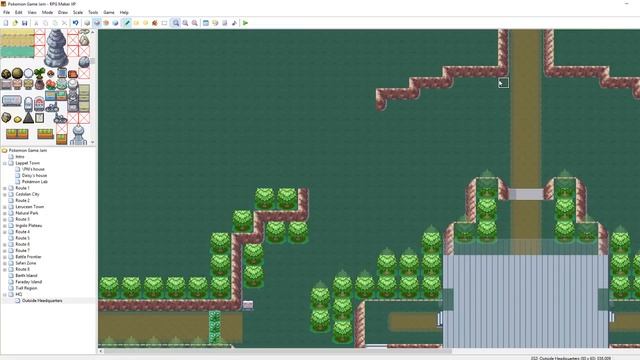640x360 pixels.
Task: Click map horizontal scrollbar left arrow
Action: [x=101, y=351]
